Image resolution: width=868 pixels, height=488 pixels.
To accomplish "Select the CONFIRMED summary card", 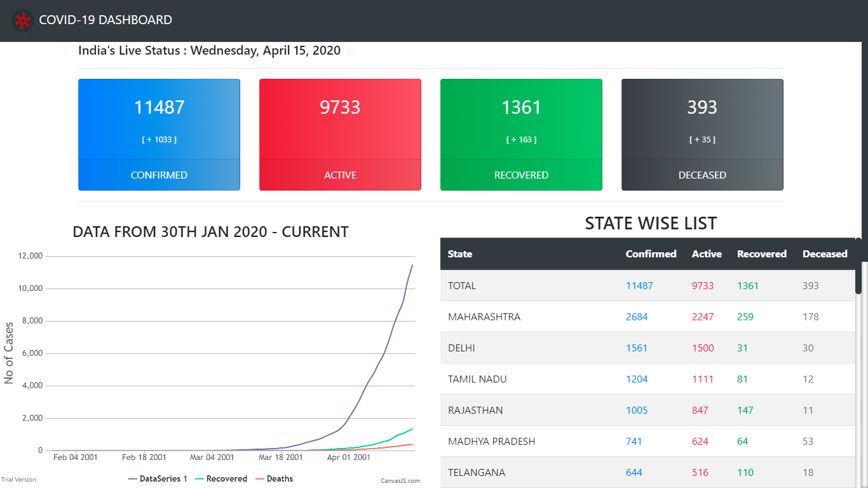I will [x=159, y=135].
